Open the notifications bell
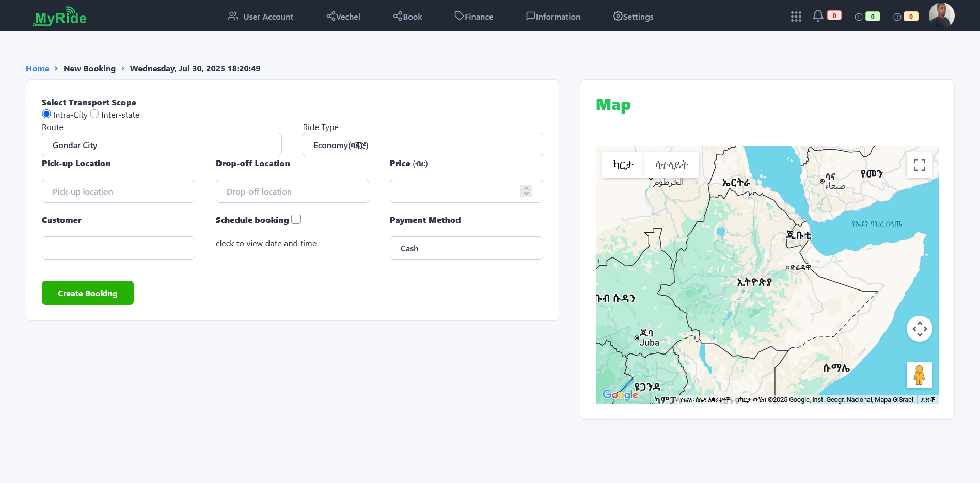The width and height of the screenshot is (980, 483). pos(818,16)
